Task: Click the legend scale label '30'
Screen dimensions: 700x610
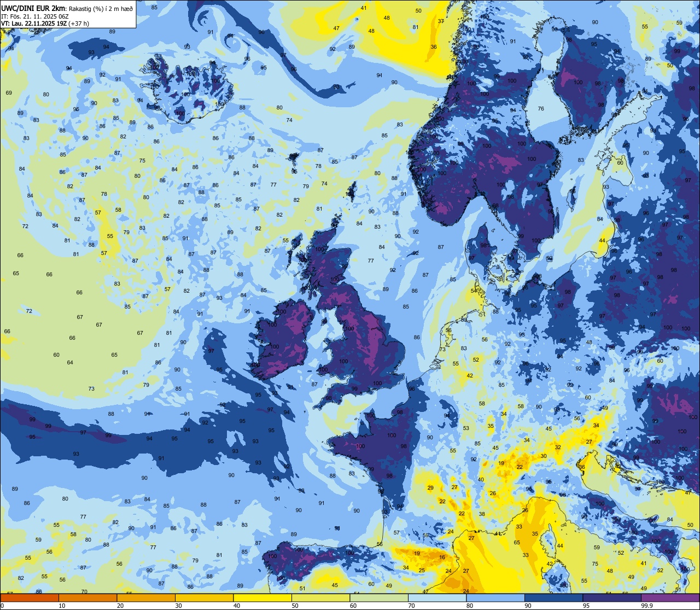Action: click(x=178, y=606)
